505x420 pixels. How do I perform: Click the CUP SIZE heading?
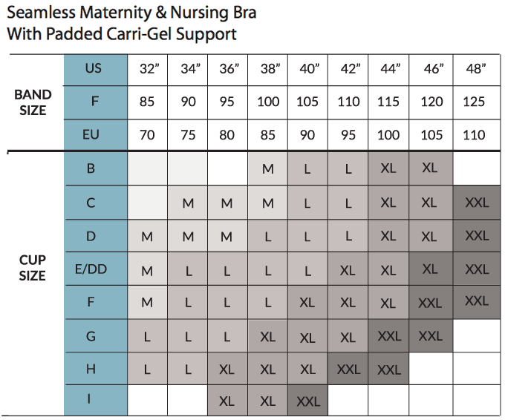click(x=33, y=268)
